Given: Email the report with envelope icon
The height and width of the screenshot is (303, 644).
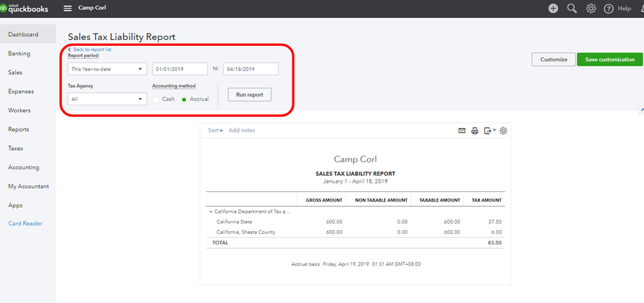Looking at the screenshot, I should [x=462, y=131].
